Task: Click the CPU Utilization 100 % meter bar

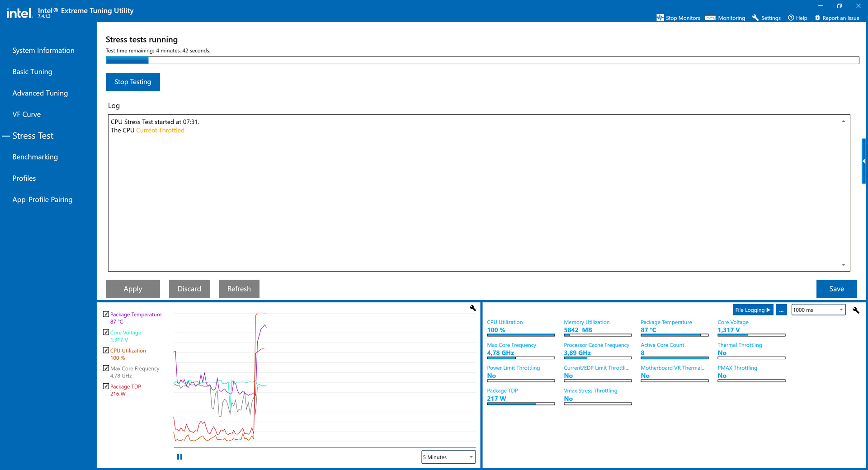Action: click(521, 335)
